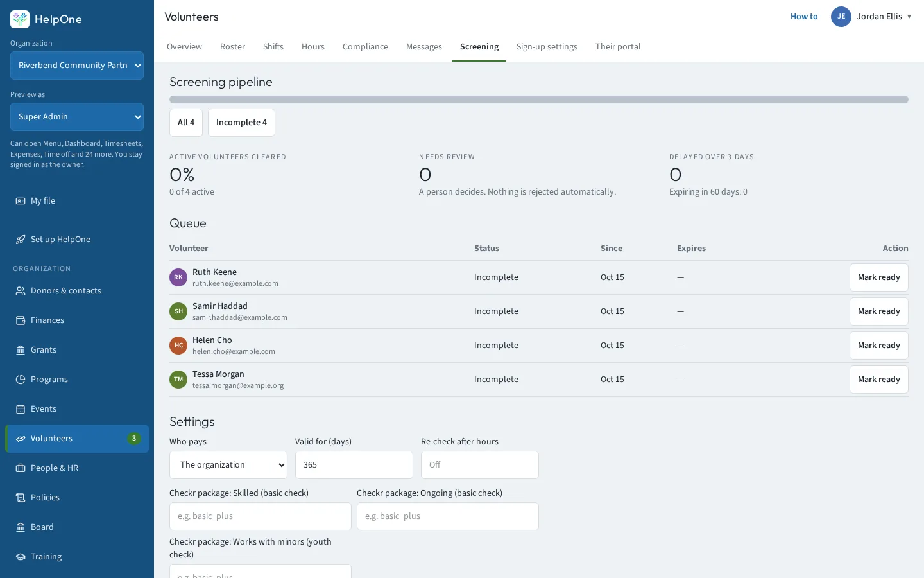Click the Donors & contacts people icon
924x578 pixels.
tap(21, 291)
